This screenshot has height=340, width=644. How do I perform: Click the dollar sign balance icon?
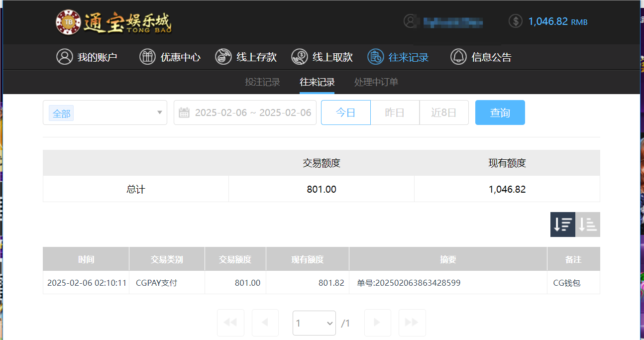(x=515, y=21)
